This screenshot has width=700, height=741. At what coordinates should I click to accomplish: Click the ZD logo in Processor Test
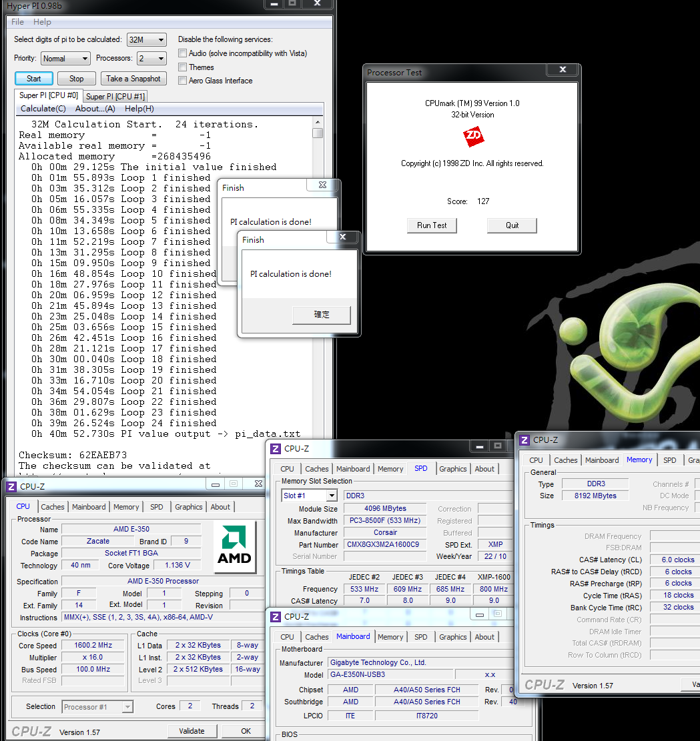473,137
